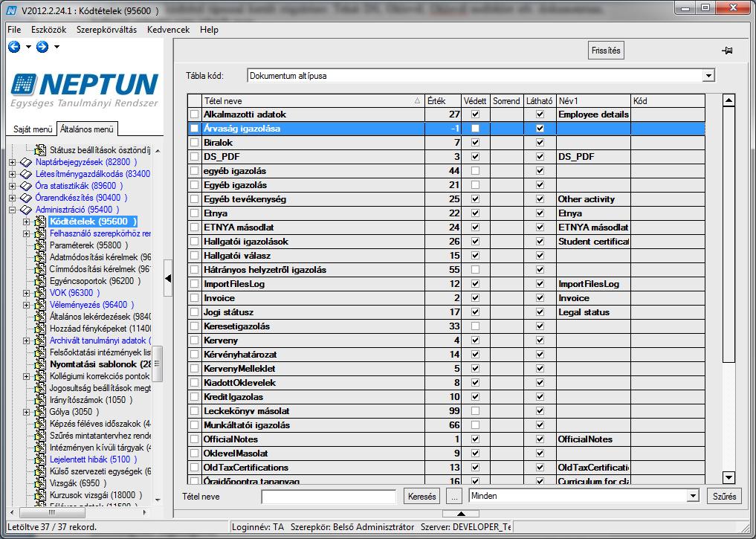The image size is (756, 539).
Task: Enable Védett for egyéb igazolás value 44
Action: 476,171
